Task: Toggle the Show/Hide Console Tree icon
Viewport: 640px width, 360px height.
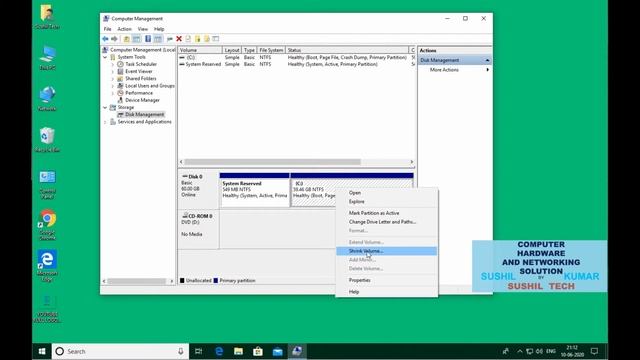Action: 136,39
